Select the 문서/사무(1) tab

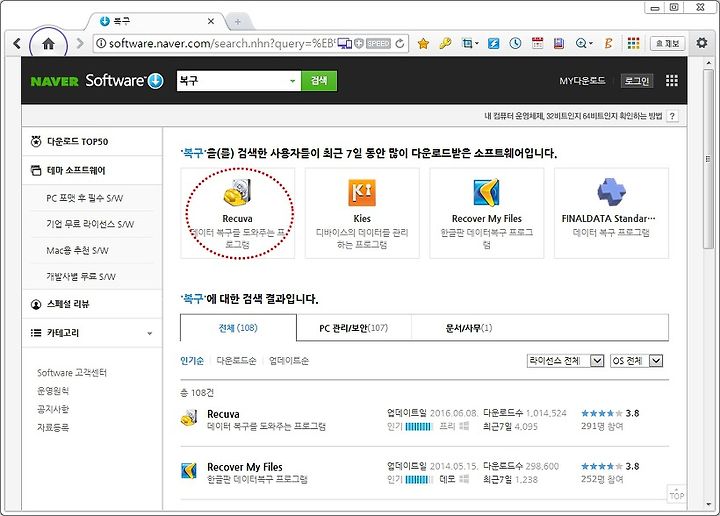click(469, 328)
